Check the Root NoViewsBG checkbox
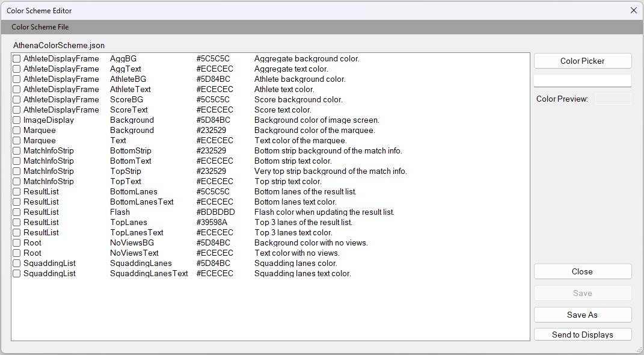Screen dimensions: 644x355 coord(17,243)
